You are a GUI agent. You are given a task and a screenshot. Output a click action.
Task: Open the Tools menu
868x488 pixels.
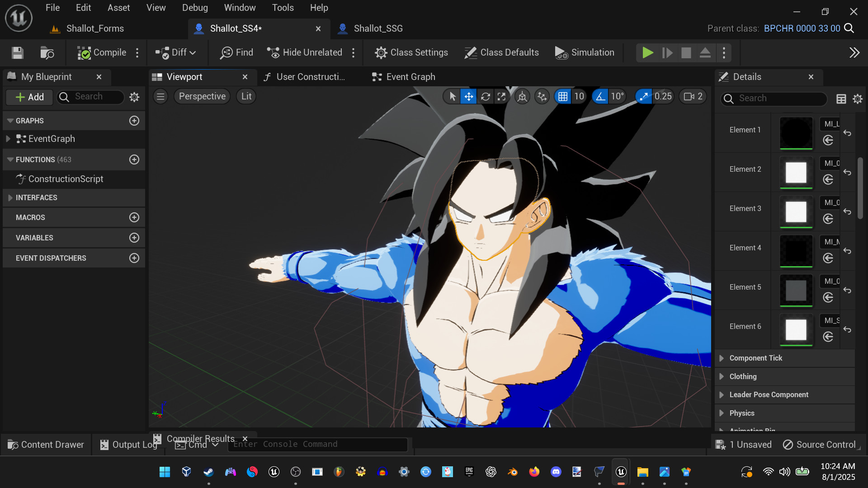point(283,8)
